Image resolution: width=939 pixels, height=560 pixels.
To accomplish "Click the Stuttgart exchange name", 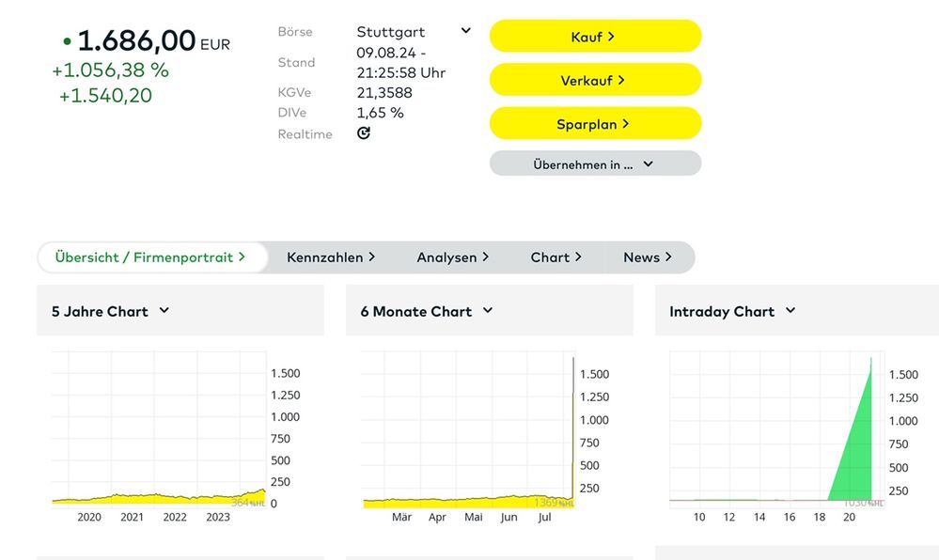I will click(x=390, y=32).
